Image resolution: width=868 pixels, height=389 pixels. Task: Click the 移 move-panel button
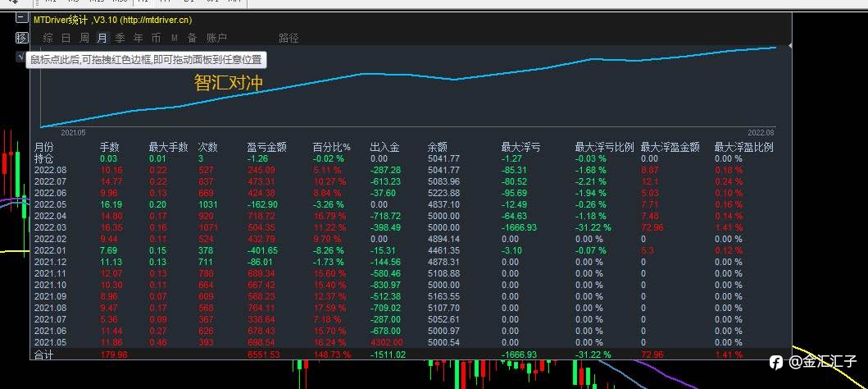click(x=21, y=38)
